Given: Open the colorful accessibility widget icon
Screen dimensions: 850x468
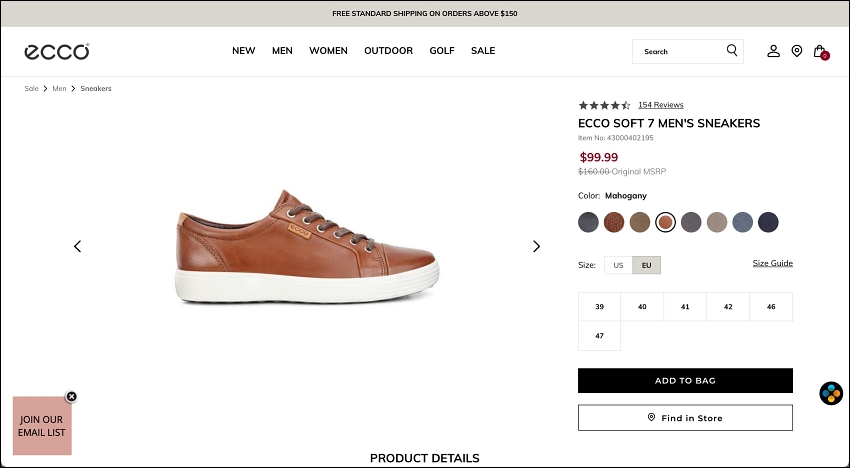Looking at the screenshot, I should click(x=831, y=393).
